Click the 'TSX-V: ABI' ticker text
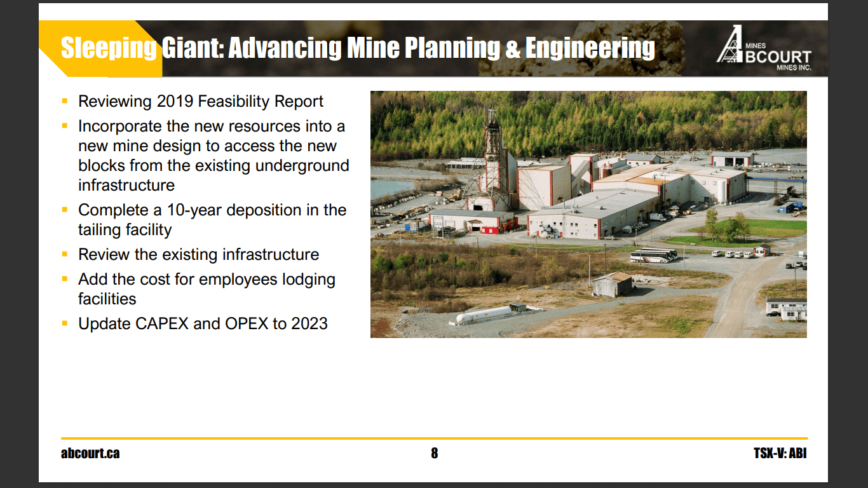The height and width of the screenshot is (488, 868). point(780,454)
